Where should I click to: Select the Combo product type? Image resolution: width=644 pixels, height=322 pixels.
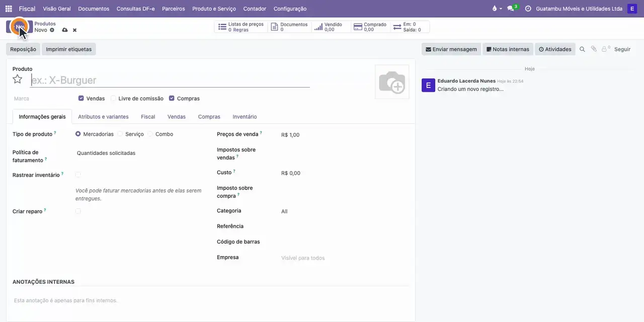[150, 134]
